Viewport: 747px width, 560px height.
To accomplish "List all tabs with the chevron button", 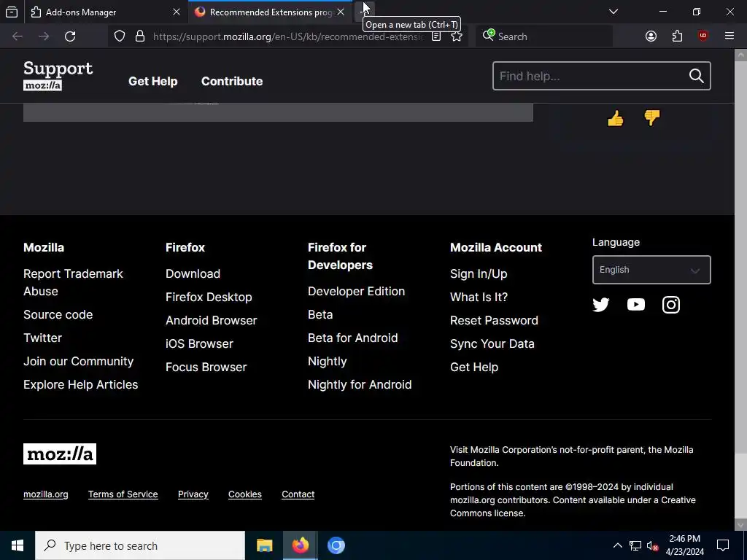I will pos(614,12).
